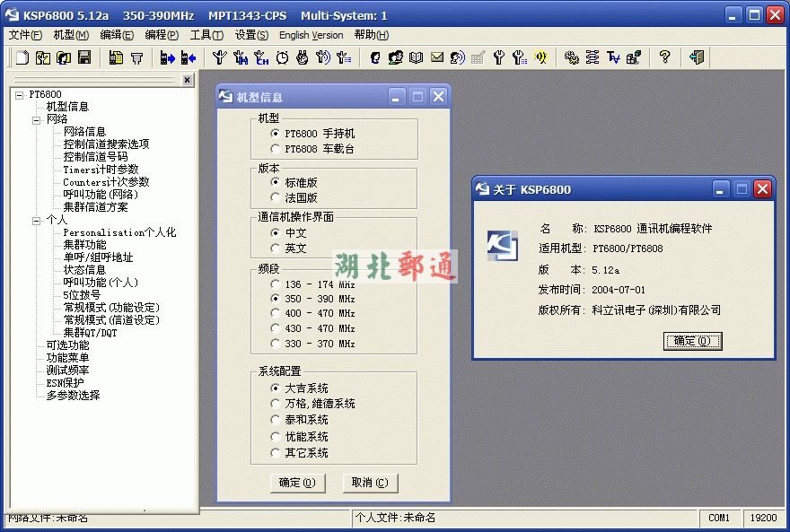Click the stacked blocks toolbar icon
Screen dimensions: 790x532
click(x=634, y=57)
